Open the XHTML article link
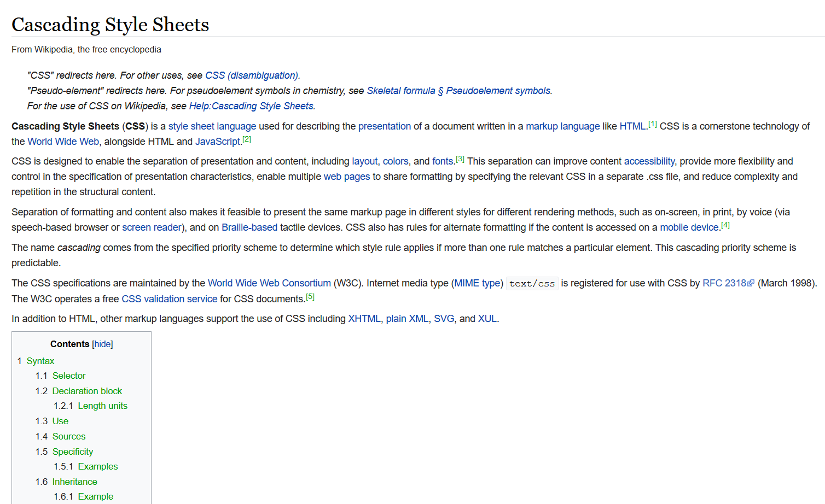The width and height of the screenshot is (825, 504). 364,319
